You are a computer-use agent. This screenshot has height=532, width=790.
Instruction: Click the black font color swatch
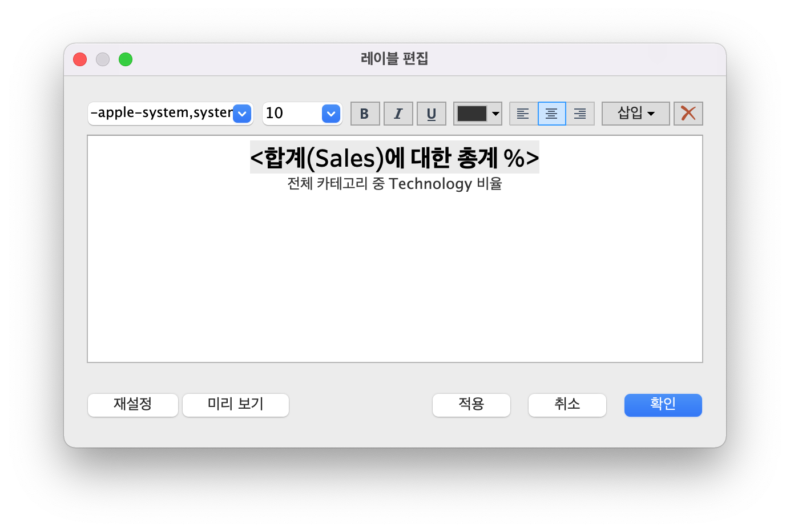click(x=472, y=114)
